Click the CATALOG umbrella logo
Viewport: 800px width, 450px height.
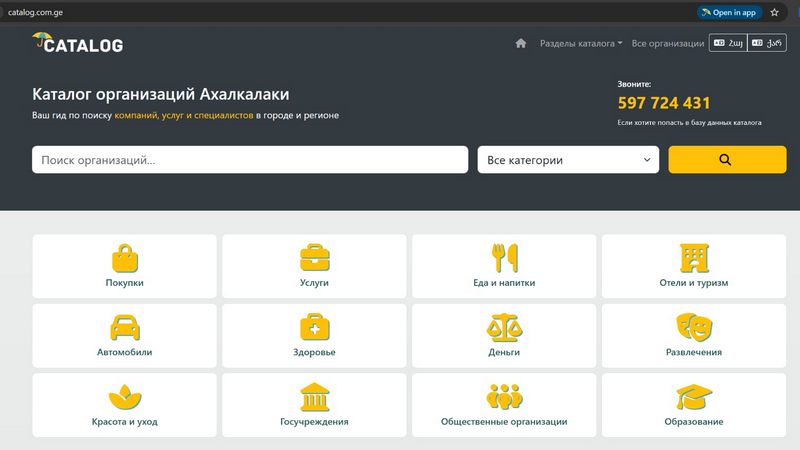pos(78,43)
